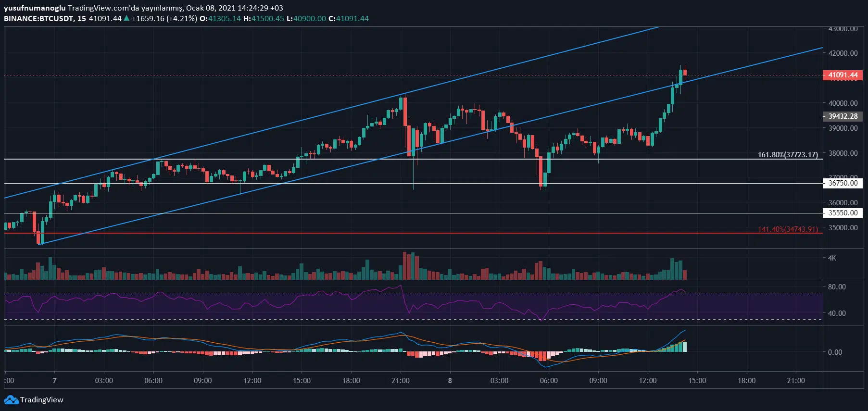Click the green up-arrow price change icon
This screenshot has width=868, height=411.
[126, 18]
